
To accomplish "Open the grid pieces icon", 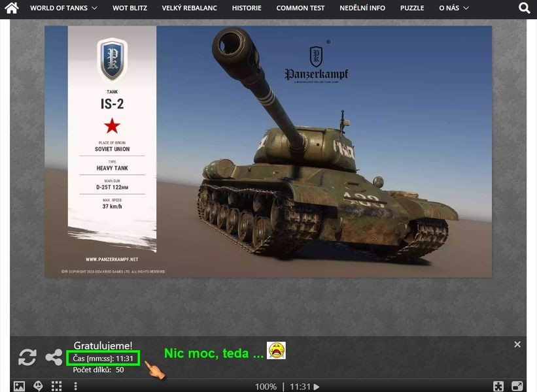I will point(57,386).
